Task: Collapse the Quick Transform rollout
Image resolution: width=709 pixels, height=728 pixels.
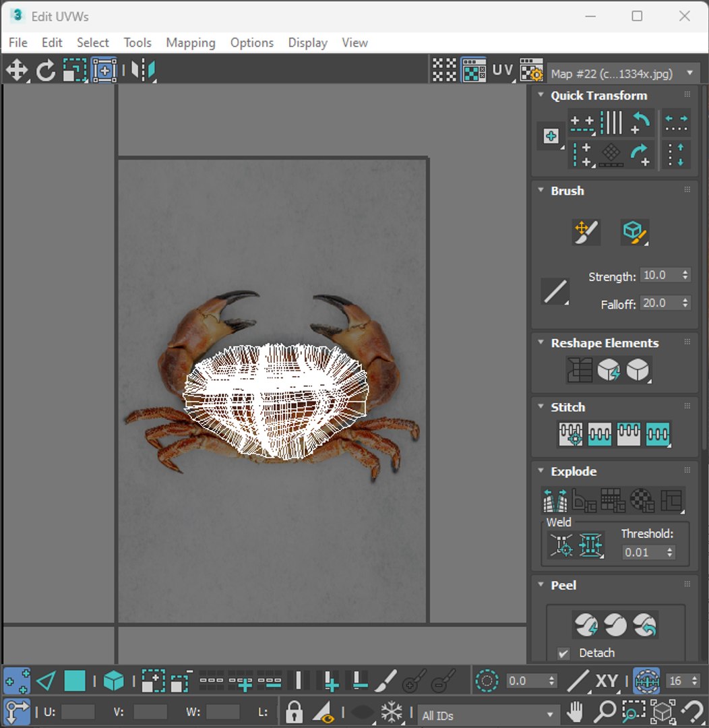Action: (541, 95)
